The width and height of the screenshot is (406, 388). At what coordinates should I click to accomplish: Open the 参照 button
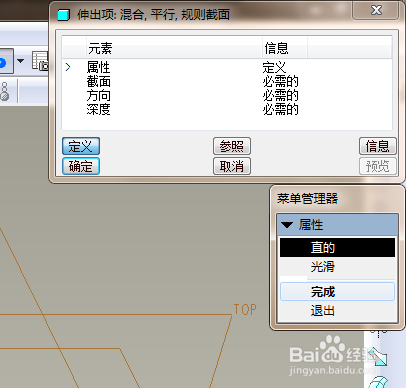(232, 146)
